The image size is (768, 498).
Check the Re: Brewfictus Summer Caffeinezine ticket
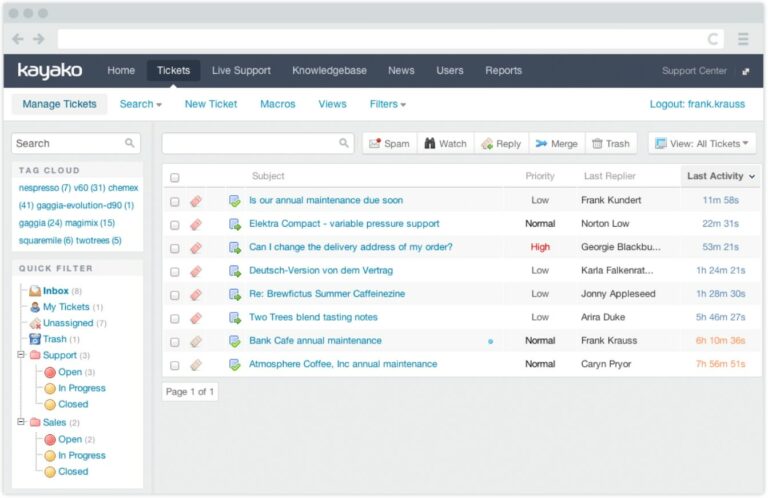pyautogui.click(x=174, y=295)
